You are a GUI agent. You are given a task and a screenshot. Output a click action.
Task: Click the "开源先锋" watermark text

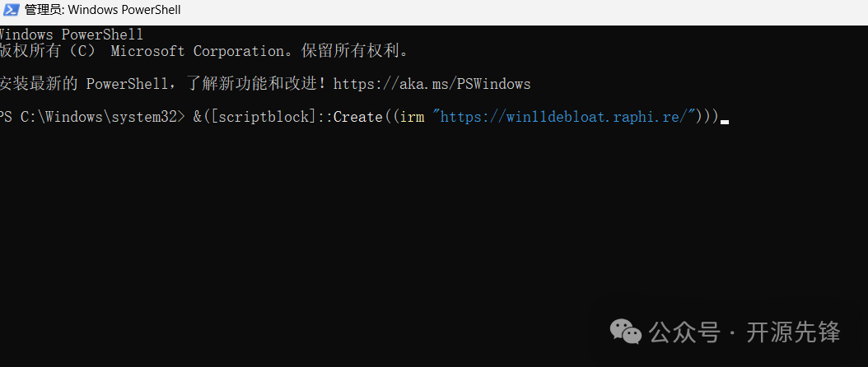point(793,332)
